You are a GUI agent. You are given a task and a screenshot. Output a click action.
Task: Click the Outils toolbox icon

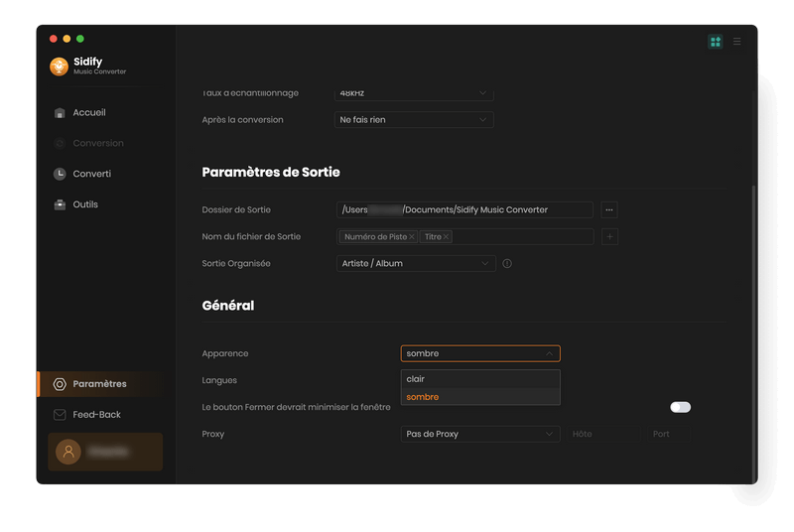tap(60, 204)
